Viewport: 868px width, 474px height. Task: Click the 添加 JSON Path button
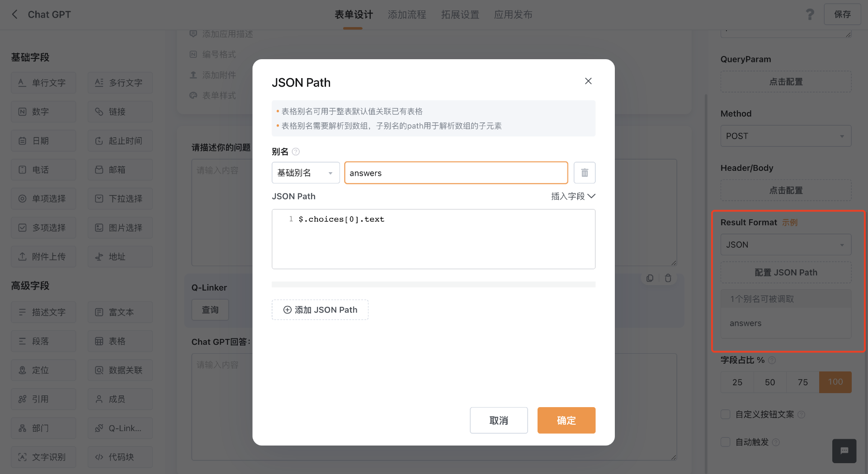(x=320, y=310)
